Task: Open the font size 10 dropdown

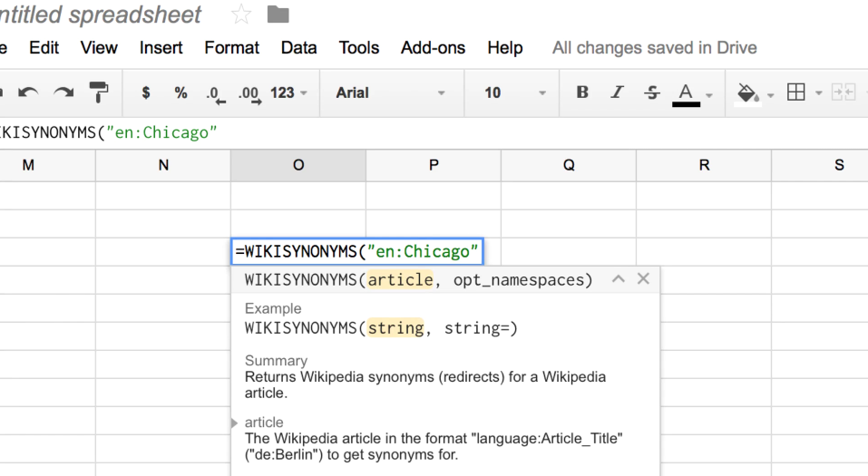Action: click(515, 92)
